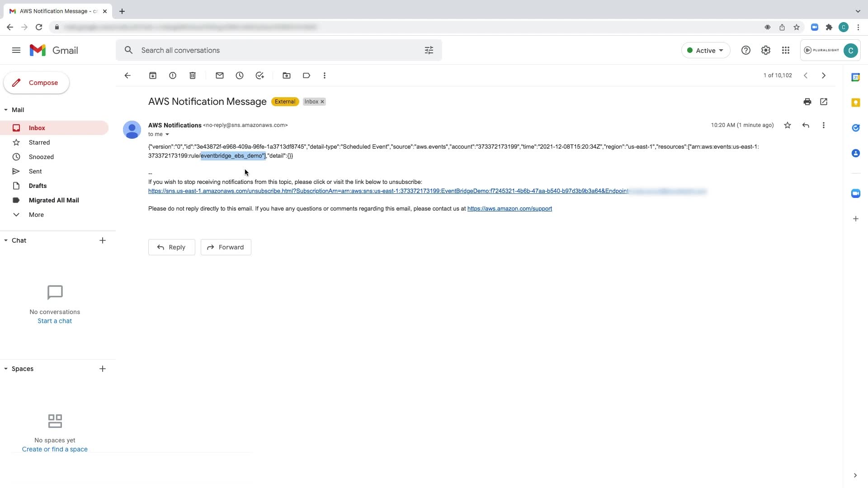Viewport: 868px width, 488px height.
Task: Click the Forward button
Action: point(226,247)
